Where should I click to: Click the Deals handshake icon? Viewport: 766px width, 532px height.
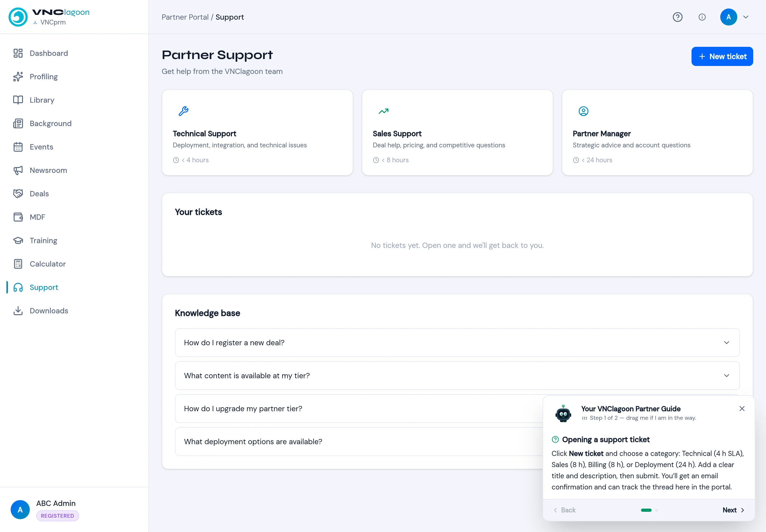pos(18,194)
